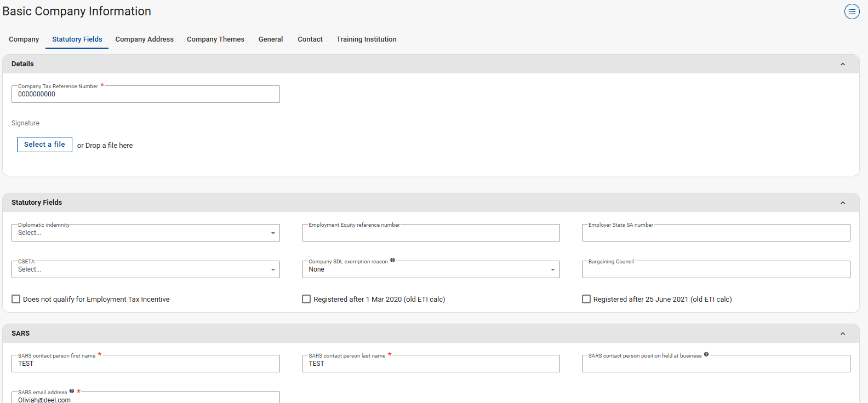The width and height of the screenshot is (868, 403).
Task: Collapse the Details section chevron
Action: 843,65
